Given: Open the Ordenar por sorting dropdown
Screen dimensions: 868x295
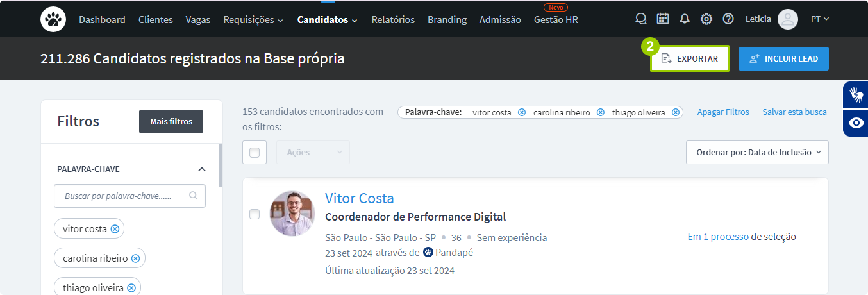Looking at the screenshot, I should pyautogui.click(x=757, y=153).
